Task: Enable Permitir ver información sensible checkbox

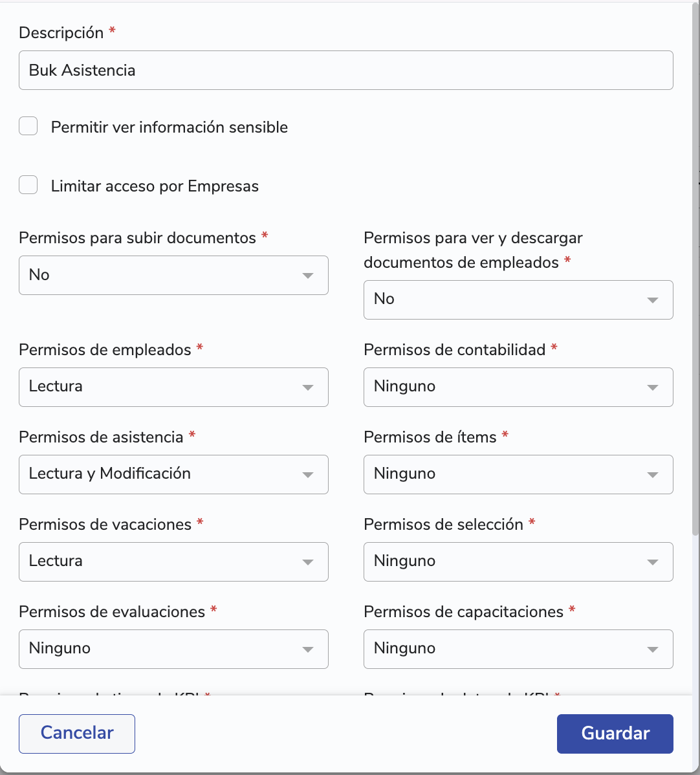Action: click(x=28, y=126)
